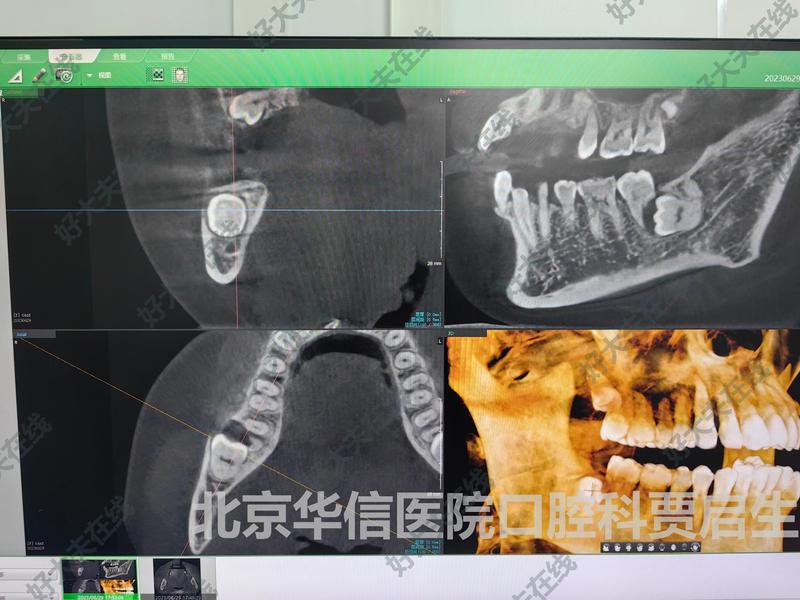Open the 报告 tab
Viewport: 800px width, 600px height.
pos(169,58)
